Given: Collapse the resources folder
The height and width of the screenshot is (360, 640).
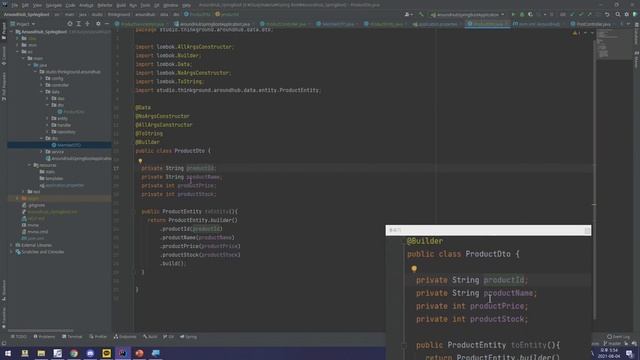Looking at the screenshot, I should point(29,165).
